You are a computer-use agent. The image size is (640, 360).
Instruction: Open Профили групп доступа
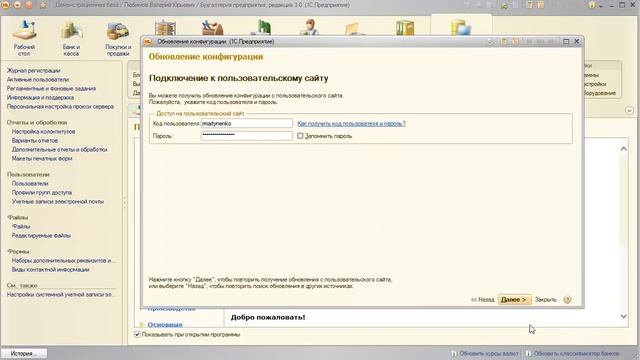[42, 192]
